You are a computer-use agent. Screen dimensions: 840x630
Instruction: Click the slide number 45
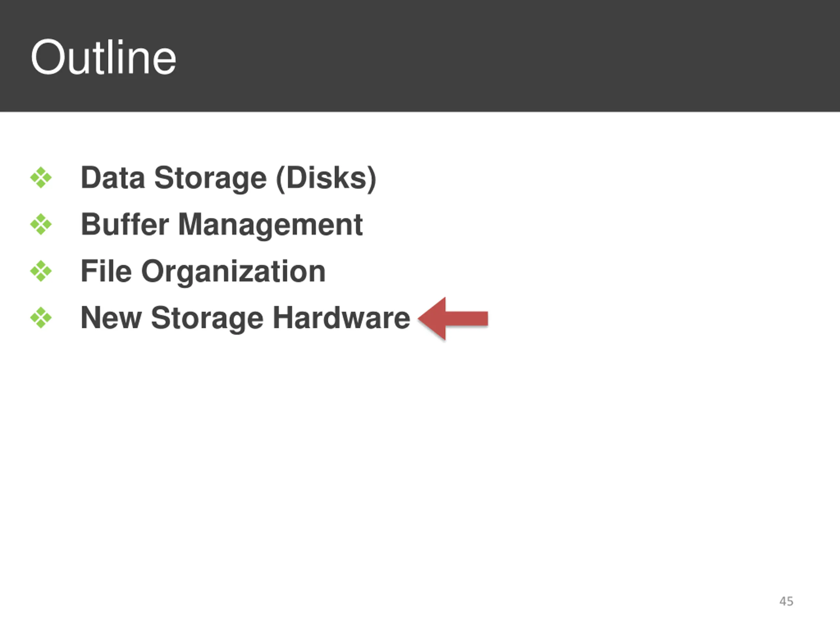[x=786, y=601]
